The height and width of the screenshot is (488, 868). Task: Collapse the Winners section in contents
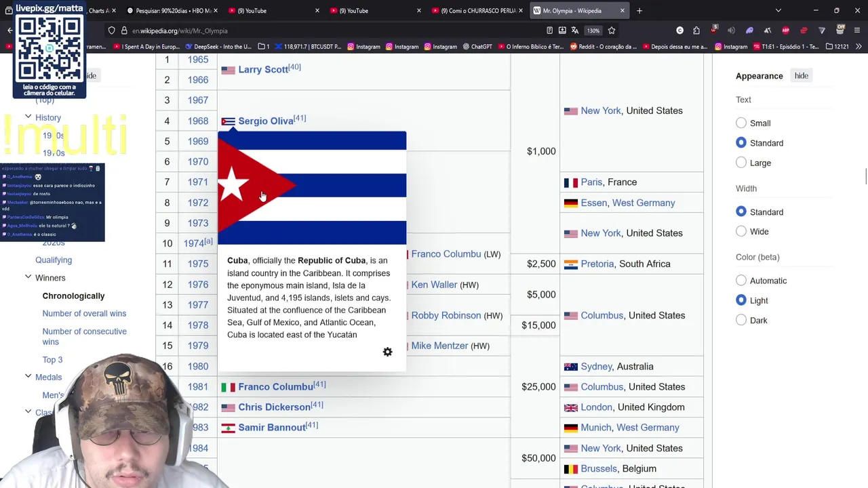(28, 277)
